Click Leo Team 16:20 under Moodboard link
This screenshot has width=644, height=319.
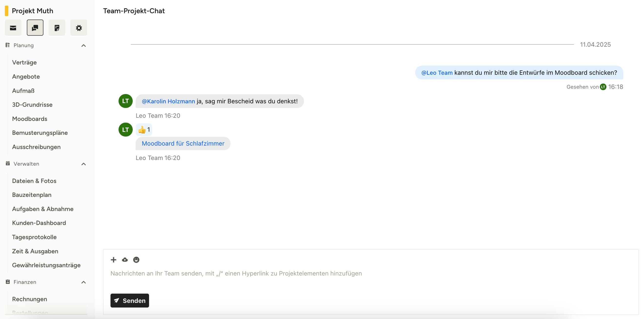point(158,158)
